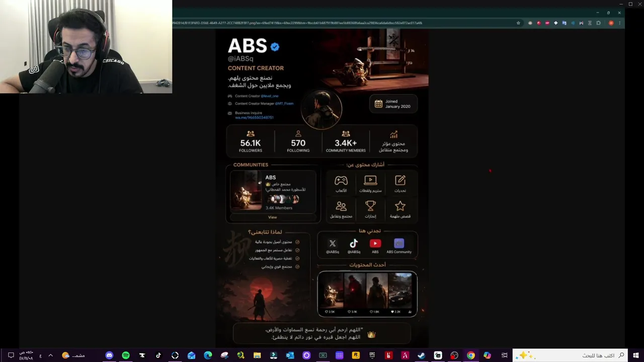Open the @level_one link
This screenshot has height=362, width=644.
coord(270,96)
